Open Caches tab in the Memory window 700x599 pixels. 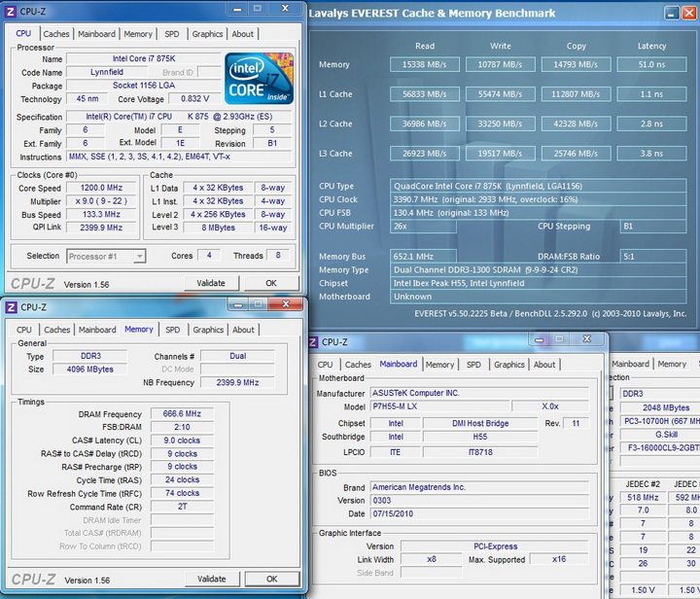(57, 330)
